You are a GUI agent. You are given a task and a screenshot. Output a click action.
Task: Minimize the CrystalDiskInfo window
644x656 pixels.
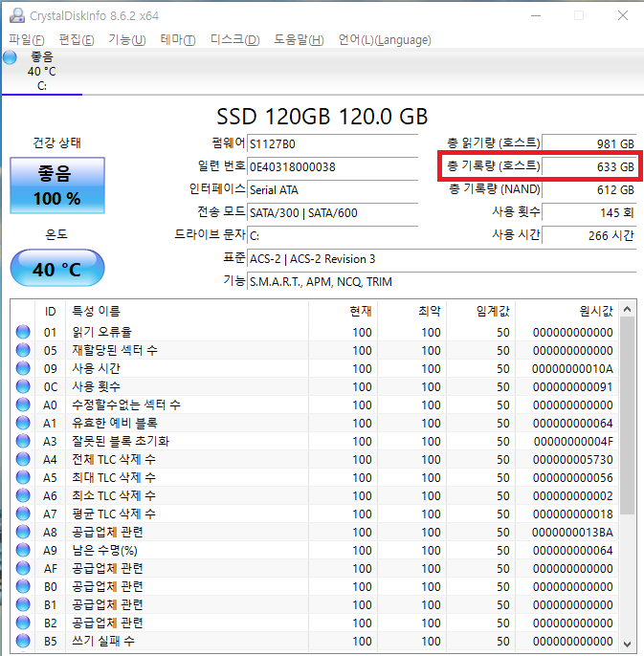pos(536,16)
